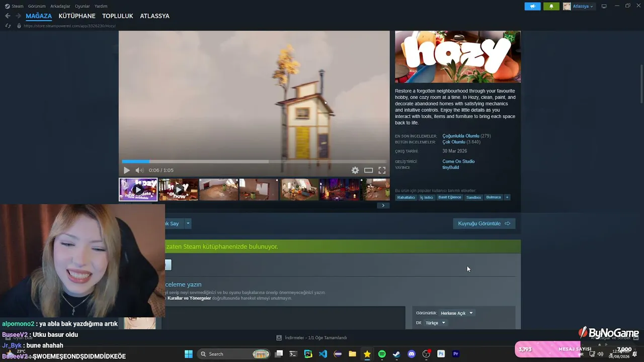
Task: Open the Çoğunlukla Olumlu recent reviews link
Action: (461, 136)
